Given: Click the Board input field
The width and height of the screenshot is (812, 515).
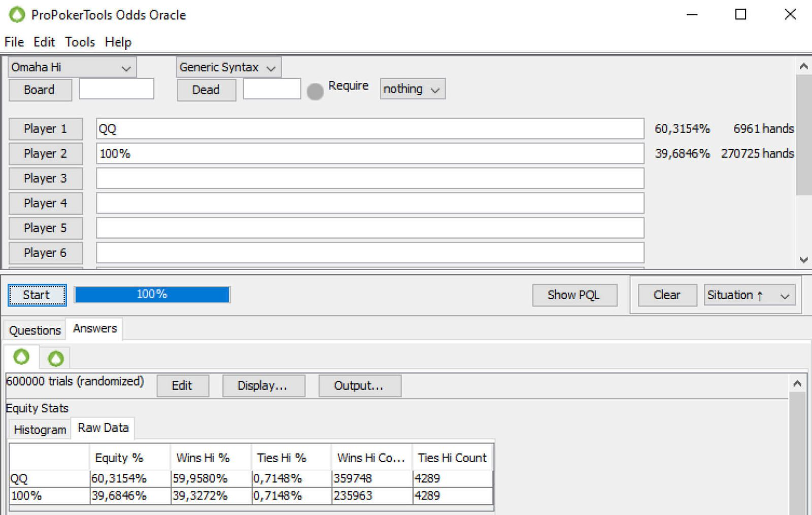Looking at the screenshot, I should (x=116, y=89).
